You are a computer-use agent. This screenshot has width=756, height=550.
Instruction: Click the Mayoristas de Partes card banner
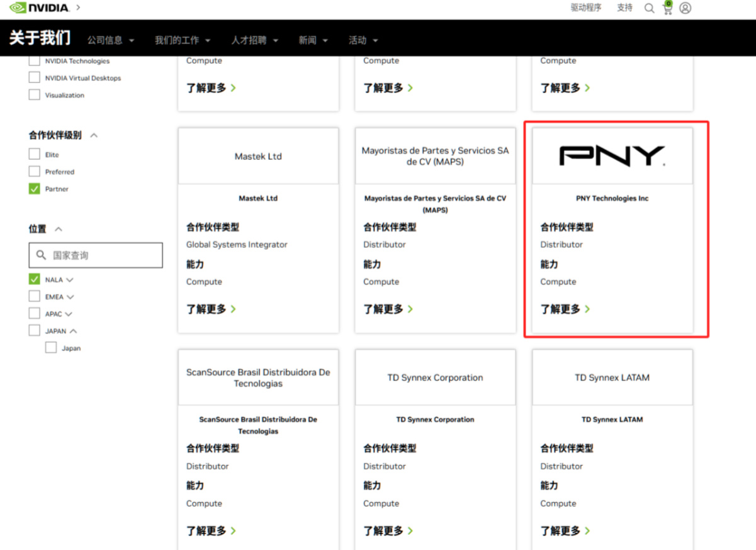[x=436, y=156]
